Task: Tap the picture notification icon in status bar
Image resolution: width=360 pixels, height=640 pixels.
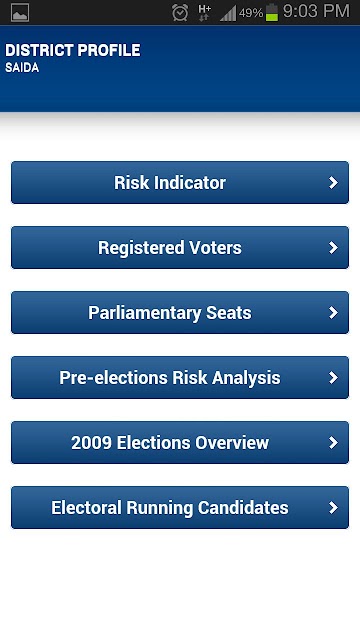Action: (20, 13)
